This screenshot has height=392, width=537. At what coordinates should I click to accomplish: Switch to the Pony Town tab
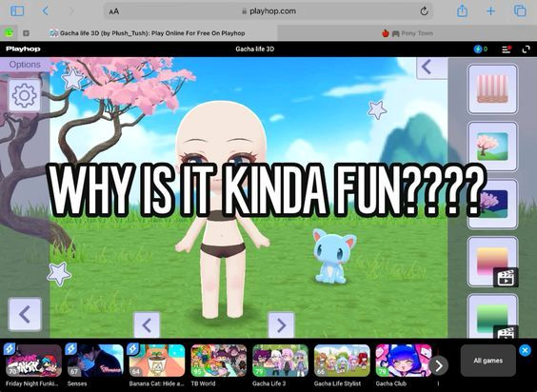(x=408, y=33)
